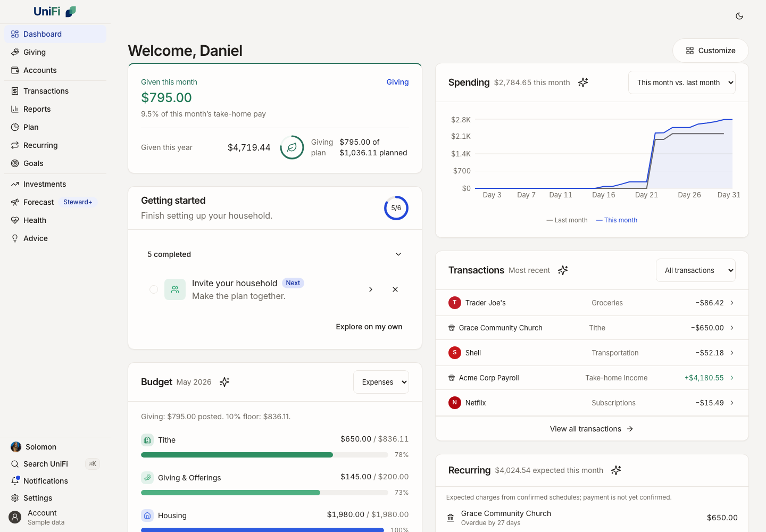Click the Welcome, Daniel heading
This screenshot has width=766, height=532.
[x=185, y=51]
